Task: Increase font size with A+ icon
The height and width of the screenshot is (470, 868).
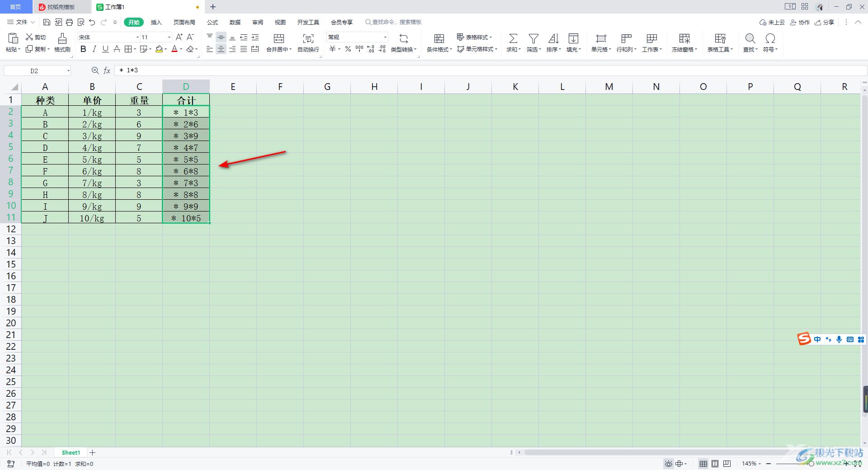Action: point(179,37)
